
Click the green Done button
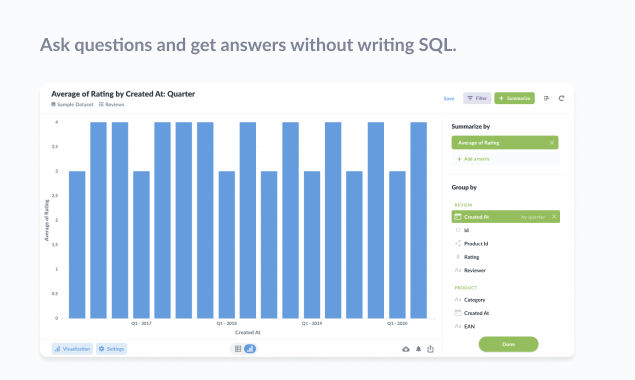508,344
